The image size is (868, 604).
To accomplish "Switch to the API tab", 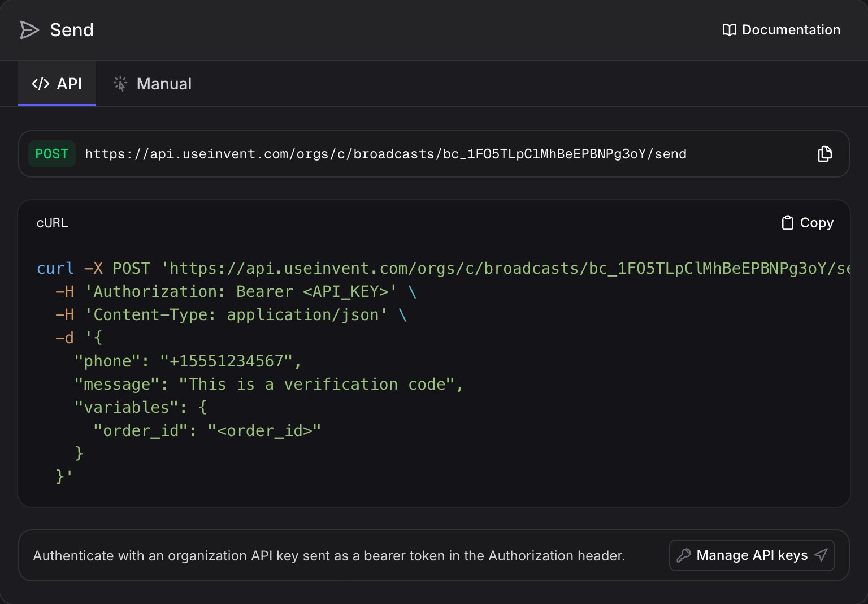I will pyautogui.click(x=57, y=84).
